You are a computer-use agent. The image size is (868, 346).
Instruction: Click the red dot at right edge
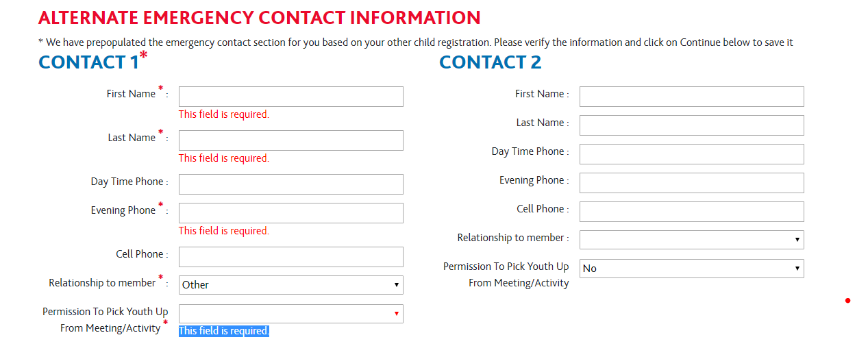click(x=847, y=301)
